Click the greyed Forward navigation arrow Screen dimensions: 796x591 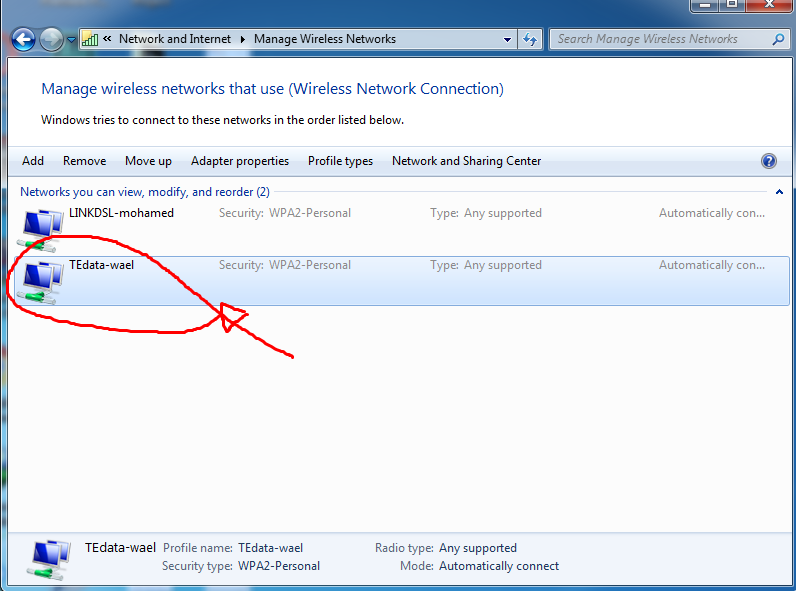click(51, 39)
